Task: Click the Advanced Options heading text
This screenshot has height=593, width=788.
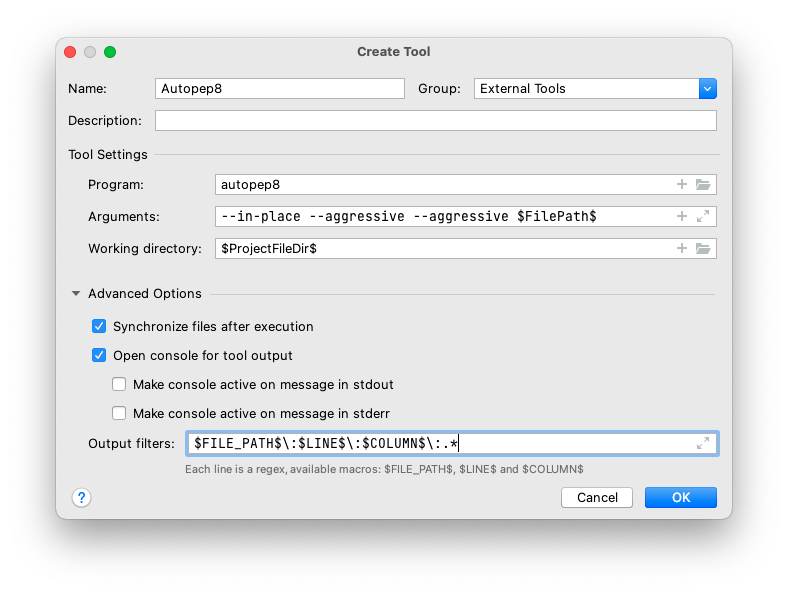Action: [145, 293]
